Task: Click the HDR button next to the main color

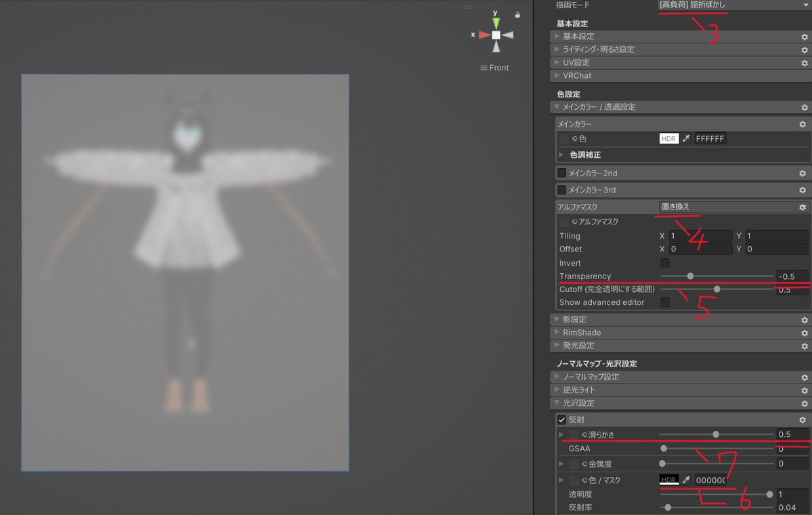Action: coord(669,138)
